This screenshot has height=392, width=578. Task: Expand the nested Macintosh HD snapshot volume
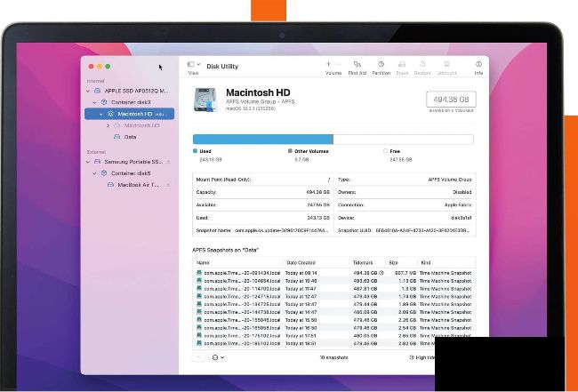[108, 125]
